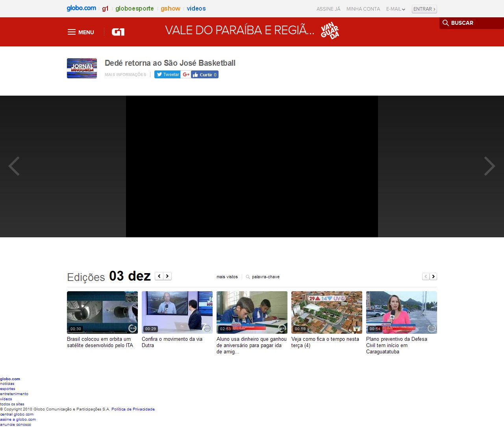Share video with Tweetar button
Image resolution: width=504 pixels, height=427 pixels.
[167, 74]
